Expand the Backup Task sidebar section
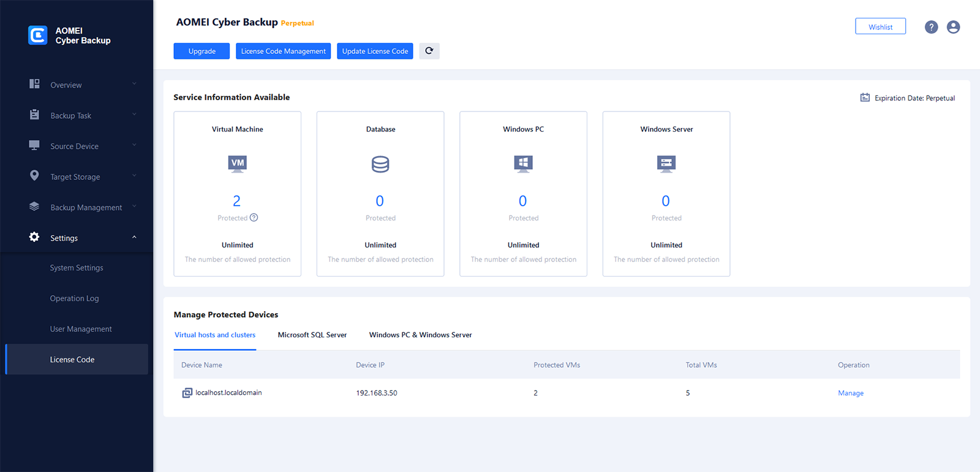Viewport: 980px width, 472px height. (x=70, y=116)
